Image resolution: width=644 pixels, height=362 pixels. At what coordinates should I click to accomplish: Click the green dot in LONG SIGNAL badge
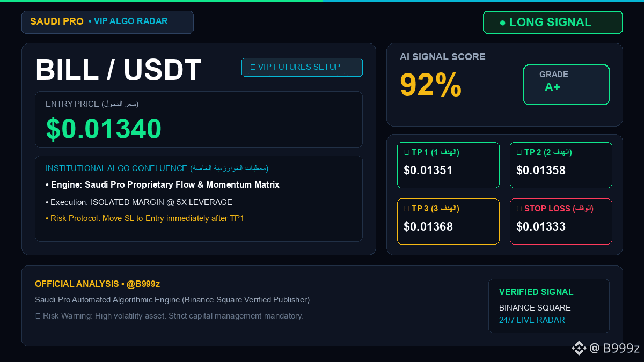coord(502,23)
